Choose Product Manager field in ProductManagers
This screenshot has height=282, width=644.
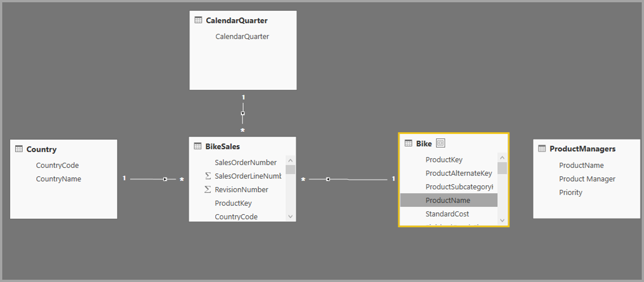[587, 179]
